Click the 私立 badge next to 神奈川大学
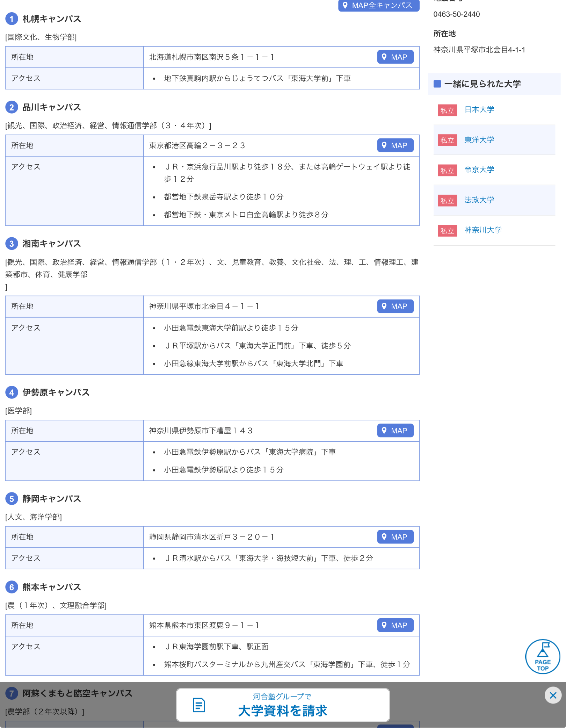The image size is (566, 728). [x=447, y=231]
